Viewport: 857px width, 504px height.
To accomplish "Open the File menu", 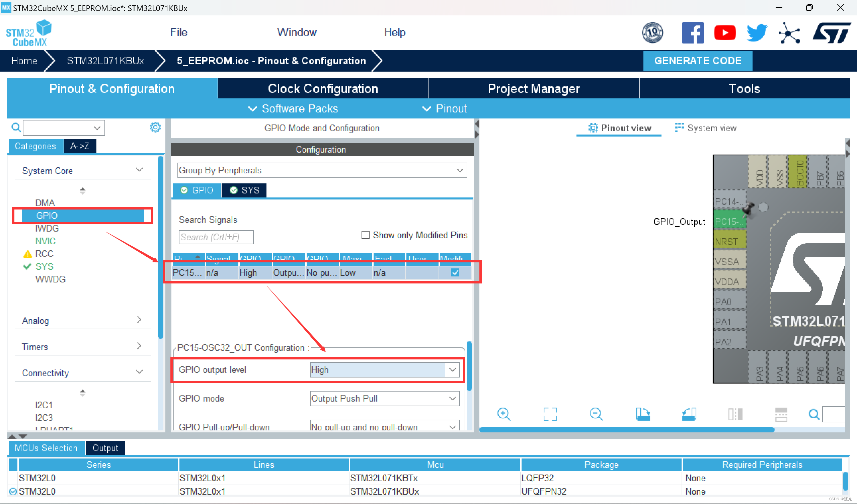I will tap(178, 32).
